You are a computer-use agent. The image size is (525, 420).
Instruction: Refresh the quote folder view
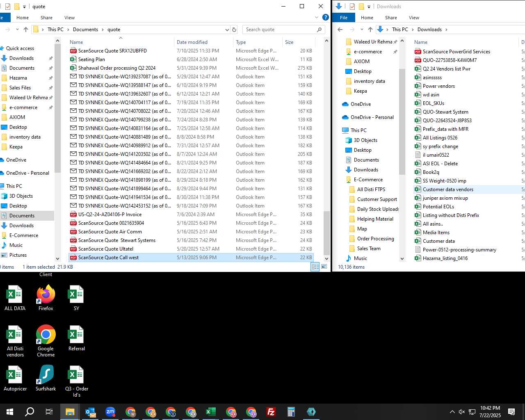[x=234, y=30]
